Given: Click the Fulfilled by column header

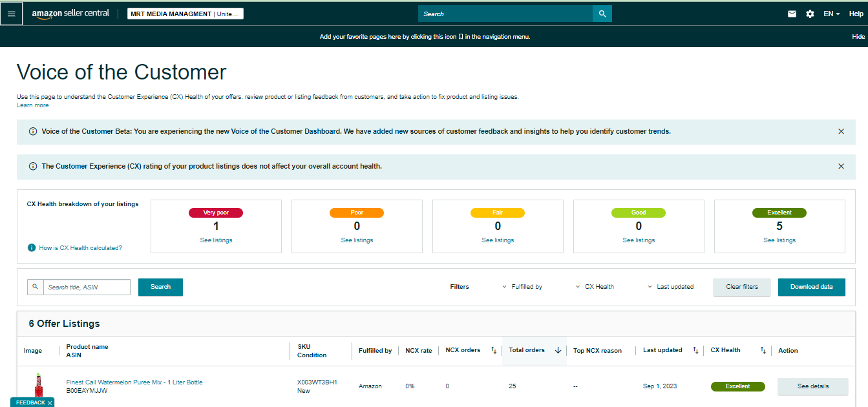Looking at the screenshot, I should (375, 351).
